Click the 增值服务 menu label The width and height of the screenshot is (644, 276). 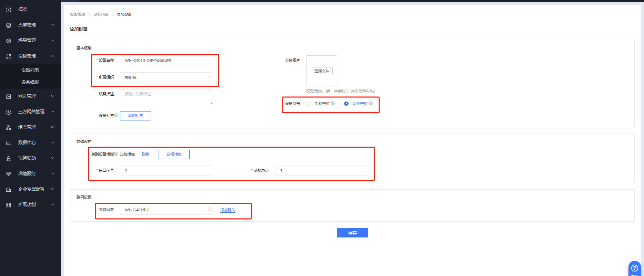click(x=27, y=173)
